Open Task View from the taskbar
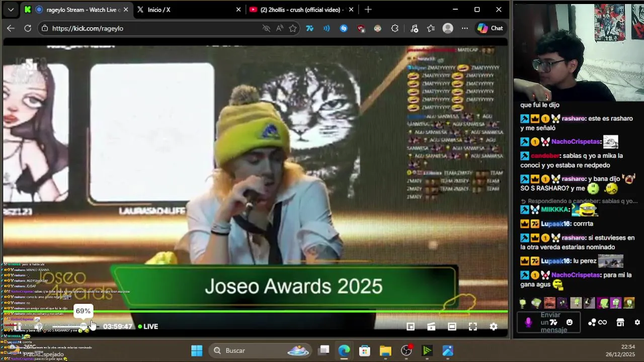Image resolution: width=644 pixels, height=362 pixels. tap(324, 350)
